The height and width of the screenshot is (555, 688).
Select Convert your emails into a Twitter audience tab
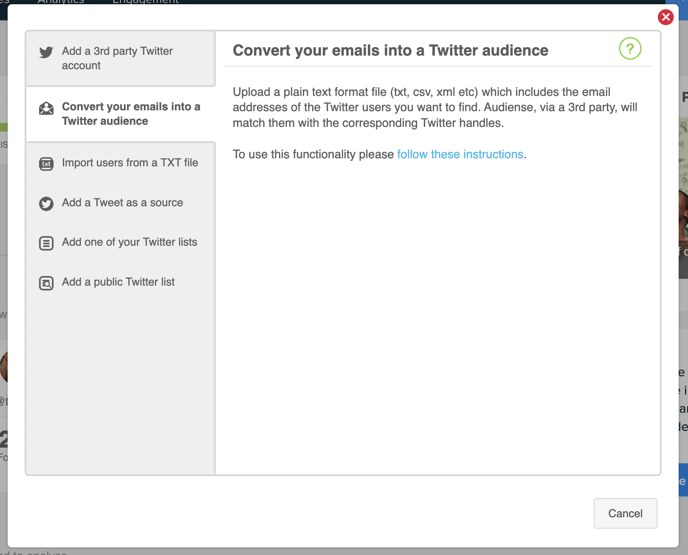tap(120, 114)
